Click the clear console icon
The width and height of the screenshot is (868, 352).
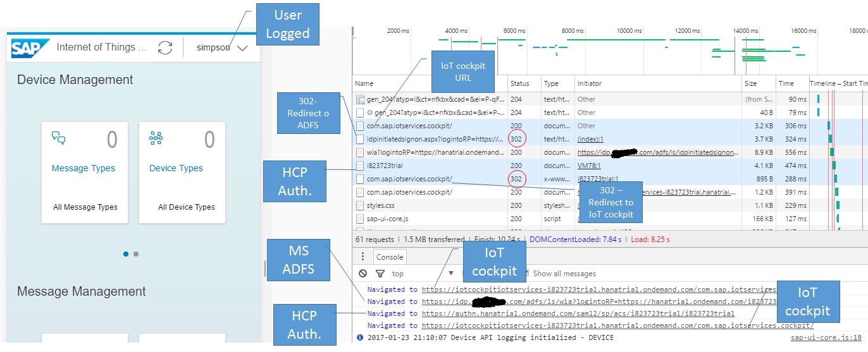point(363,274)
